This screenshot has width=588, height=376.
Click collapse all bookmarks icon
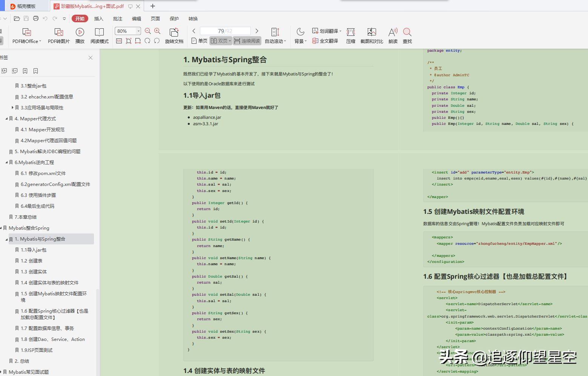click(15, 71)
